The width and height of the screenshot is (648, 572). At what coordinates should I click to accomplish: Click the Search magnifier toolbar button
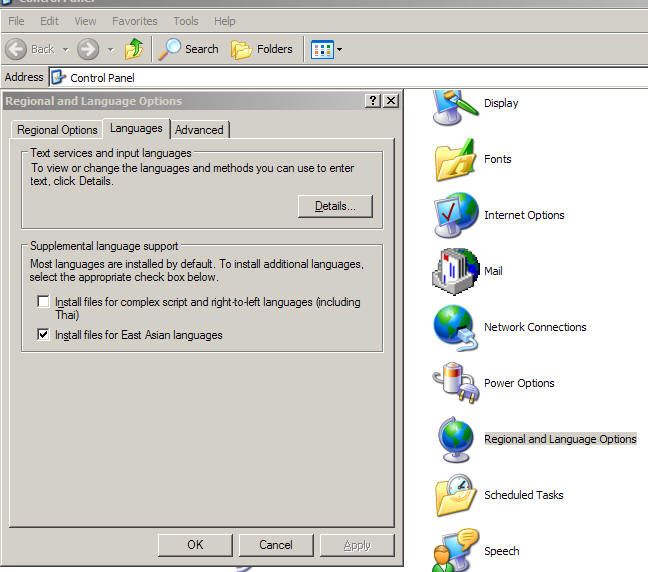pyautogui.click(x=188, y=49)
